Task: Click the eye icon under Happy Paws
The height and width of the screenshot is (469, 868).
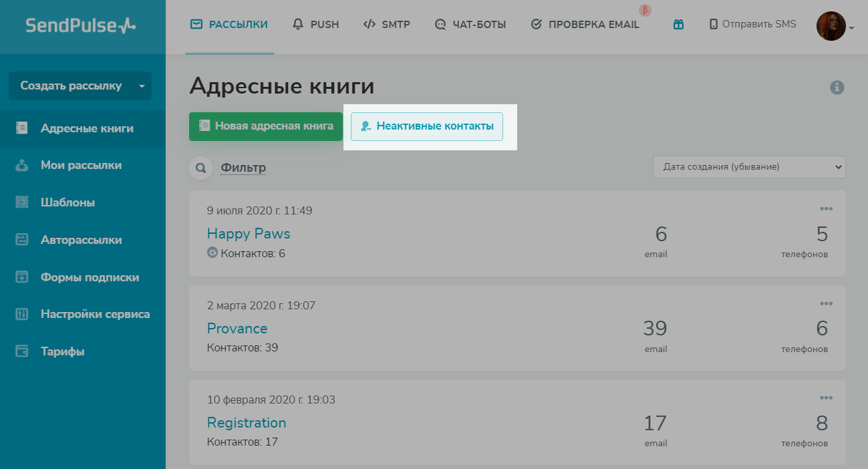Action: (x=212, y=253)
